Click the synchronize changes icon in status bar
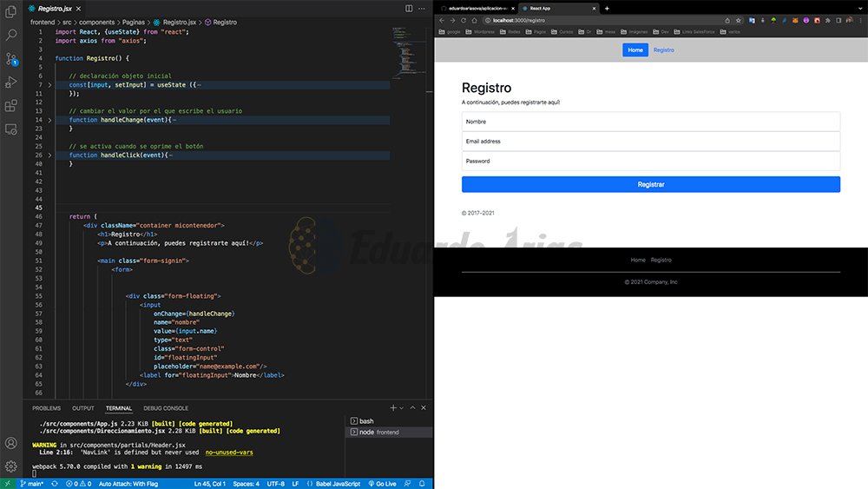868x489 pixels. point(54,484)
